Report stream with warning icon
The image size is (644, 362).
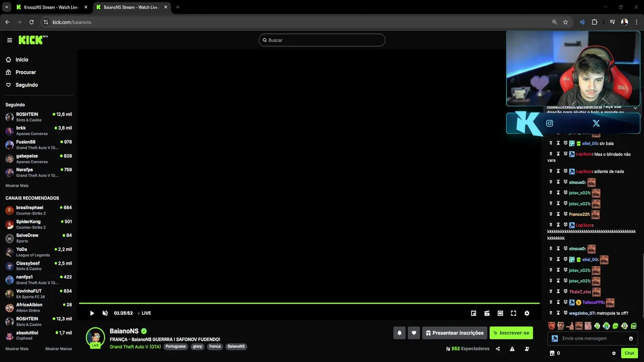(512, 349)
